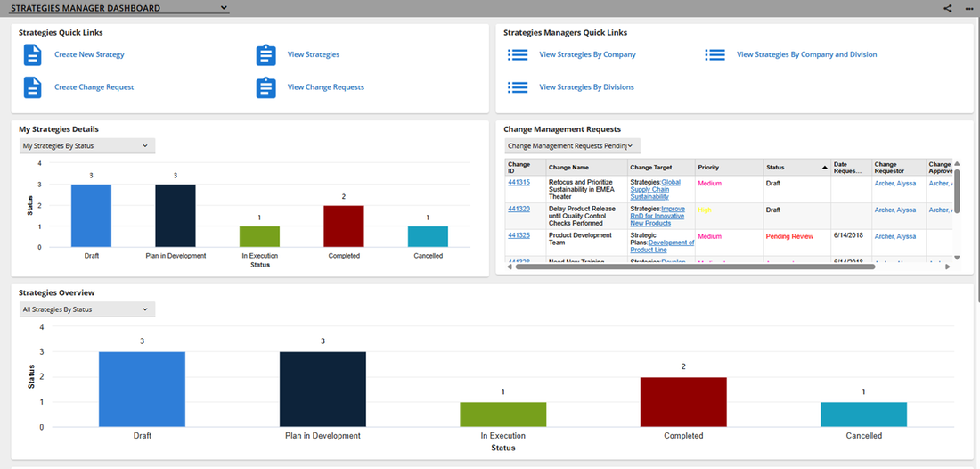Open the Change Management Requests Pending dropdown
Image resolution: width=980 pixels, height=469 pixels.
click(x=573, y=145)
